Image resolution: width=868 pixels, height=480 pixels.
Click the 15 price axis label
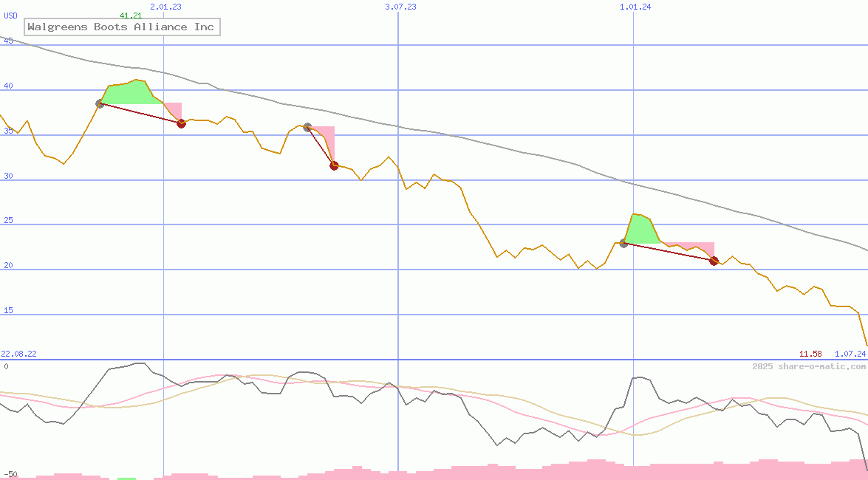point(8,311)
